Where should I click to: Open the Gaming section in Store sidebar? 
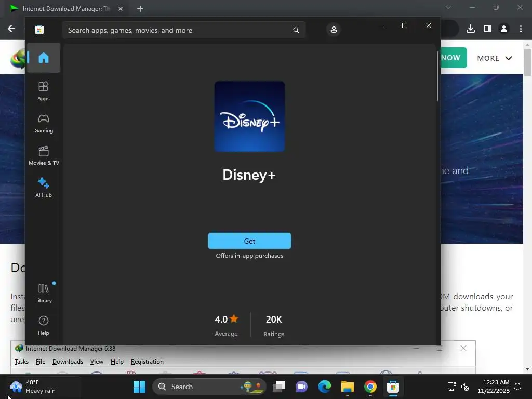44,124
